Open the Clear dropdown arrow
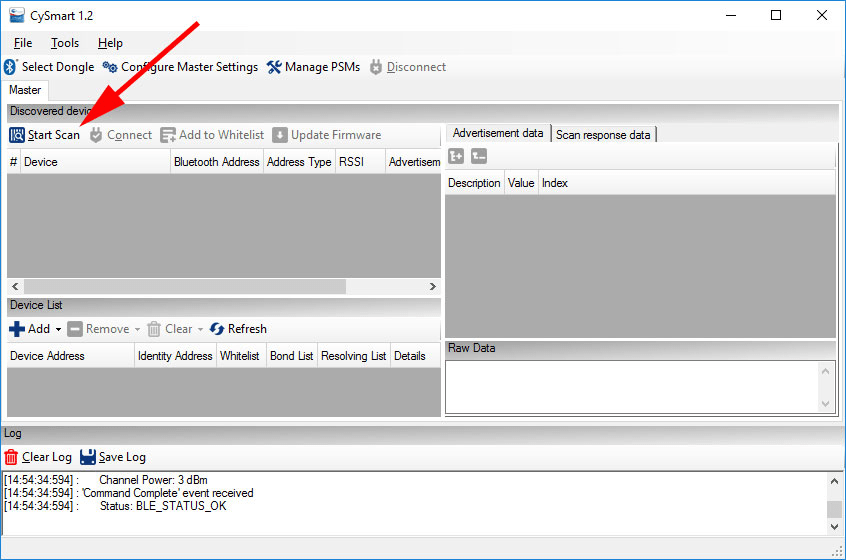846x560 pixels. pos(200,330)
